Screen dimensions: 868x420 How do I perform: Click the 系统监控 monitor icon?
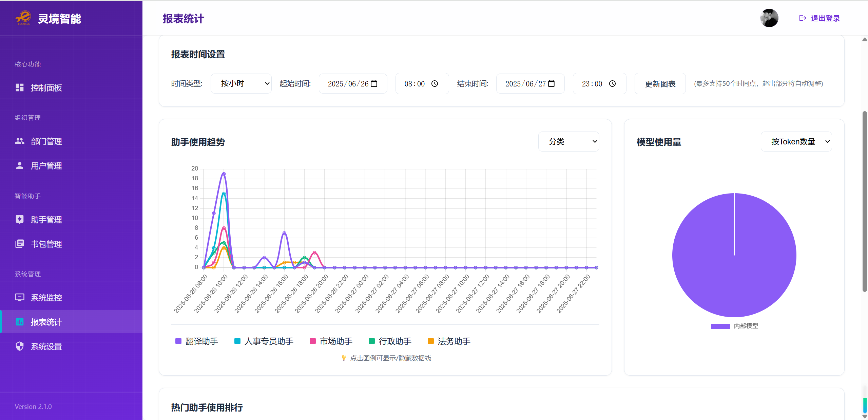tap(20, 298)
